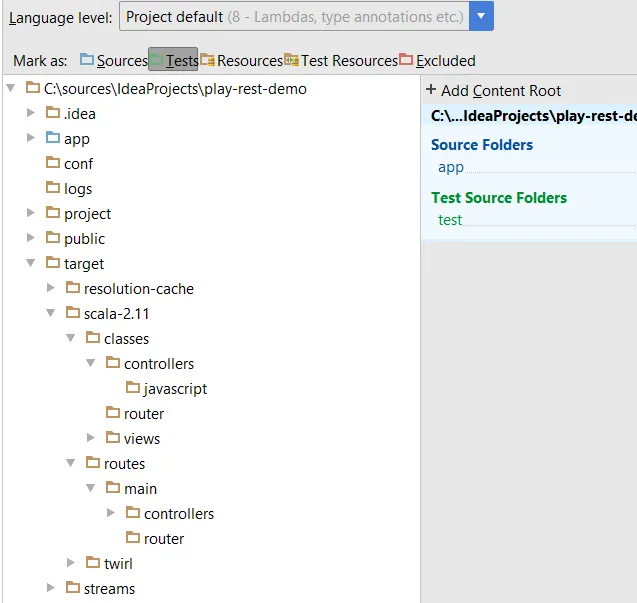Click the Source Folders heading

coord(482,145)
